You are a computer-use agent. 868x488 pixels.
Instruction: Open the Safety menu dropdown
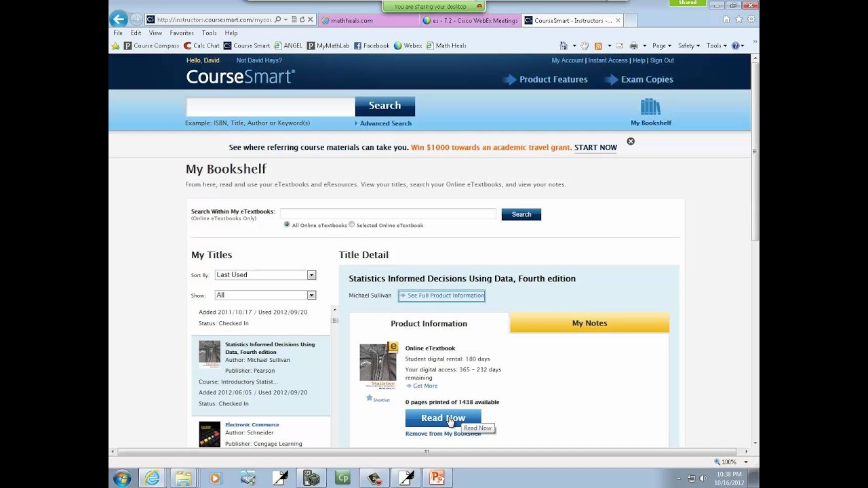tap(689, 46)
